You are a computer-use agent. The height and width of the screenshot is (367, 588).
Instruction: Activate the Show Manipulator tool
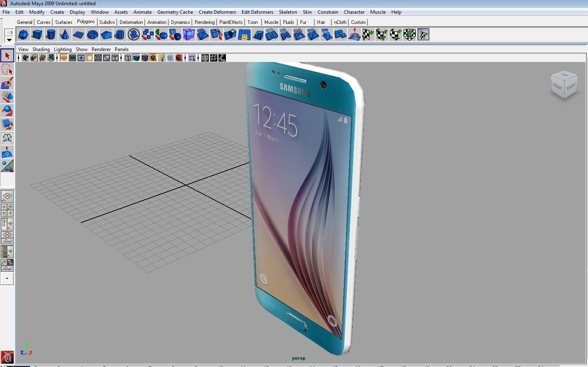(7, 166)
